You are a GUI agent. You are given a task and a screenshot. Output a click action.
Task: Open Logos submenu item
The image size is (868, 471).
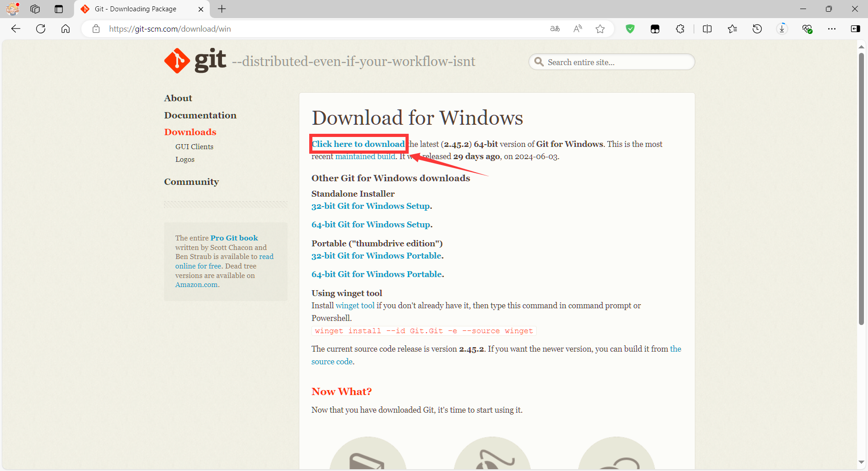185,160
